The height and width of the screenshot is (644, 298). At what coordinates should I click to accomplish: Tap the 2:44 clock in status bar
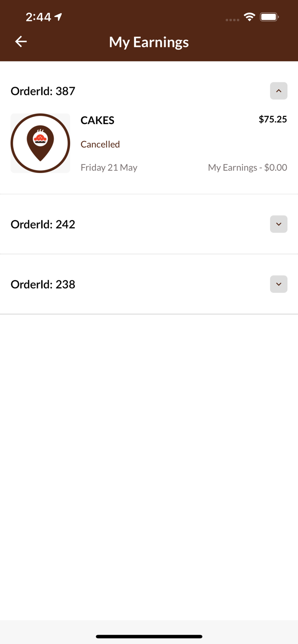click(38, 17)
